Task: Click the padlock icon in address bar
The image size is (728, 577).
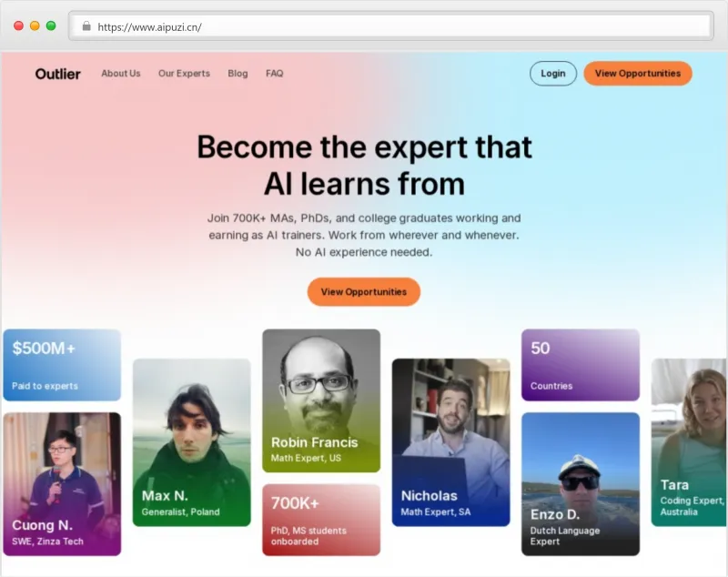Action: [86, 26]
